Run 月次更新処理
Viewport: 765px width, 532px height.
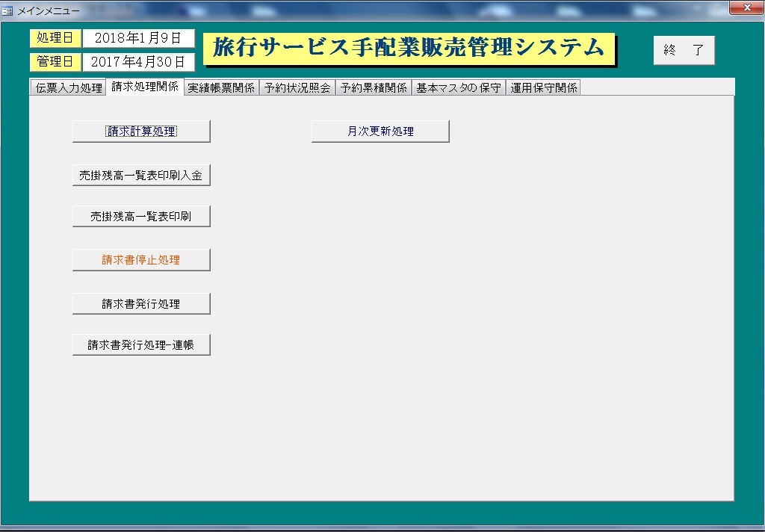(380, 132)
